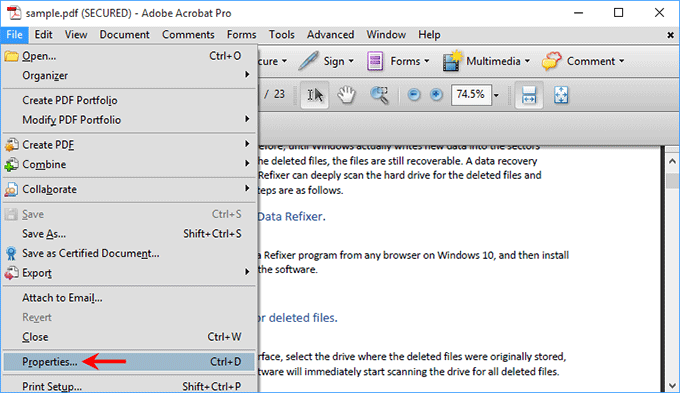Click the text 'the software.'
Screen dimensions: 680x393
[288, 270]
